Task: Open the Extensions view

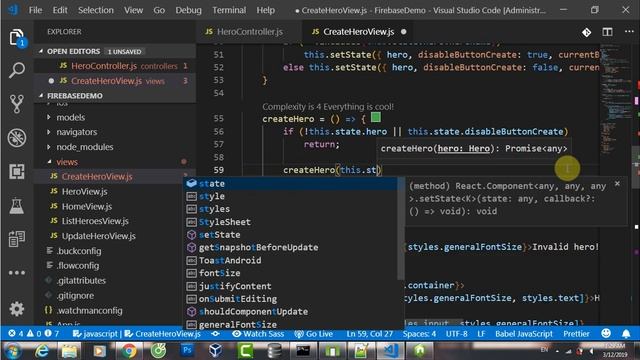Action: tap(16, 171)
